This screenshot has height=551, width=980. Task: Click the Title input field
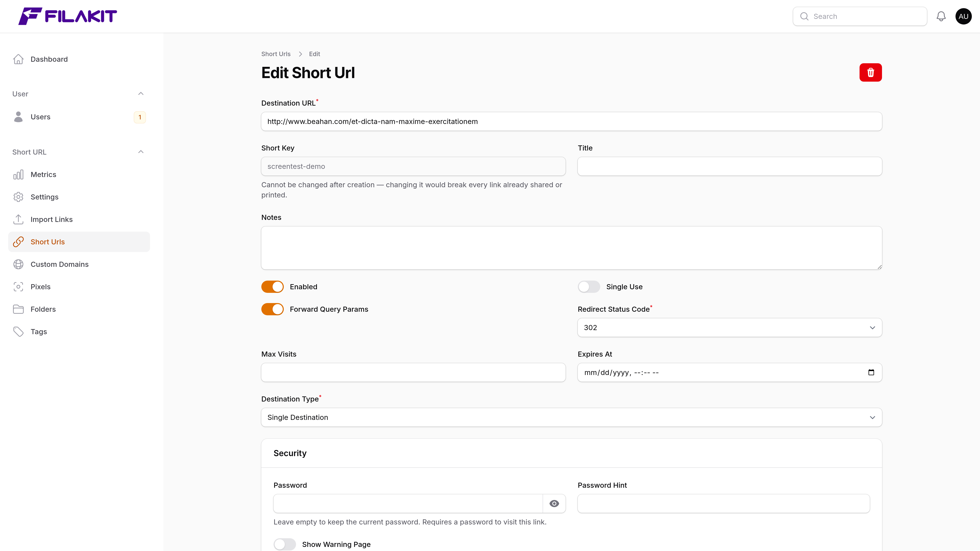[730, 166]
